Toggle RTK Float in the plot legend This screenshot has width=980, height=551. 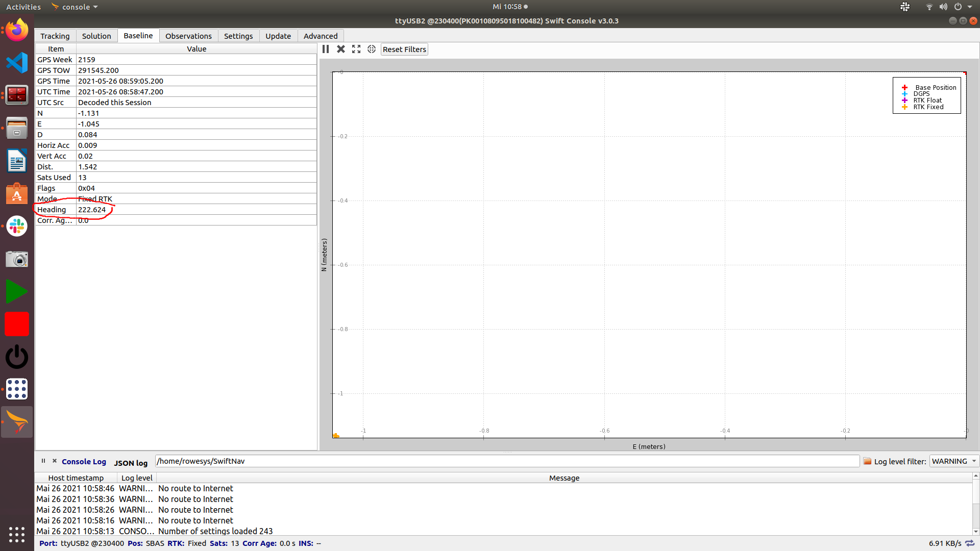(x=927, y=100)
